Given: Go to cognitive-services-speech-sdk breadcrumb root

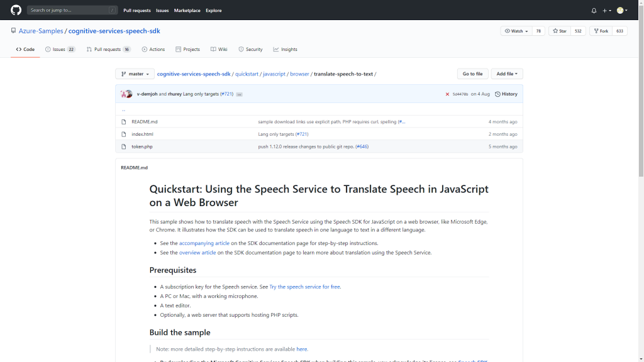Looking at the screenshot, I should click(194, 74).
